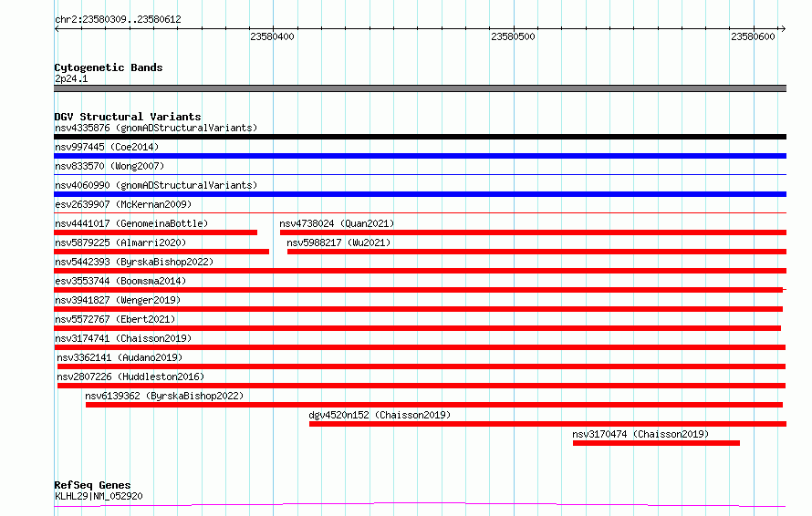Screen dimensions: 812x516
Task: Open the DGV Structural Variants track heading
Action: [128, 117]
